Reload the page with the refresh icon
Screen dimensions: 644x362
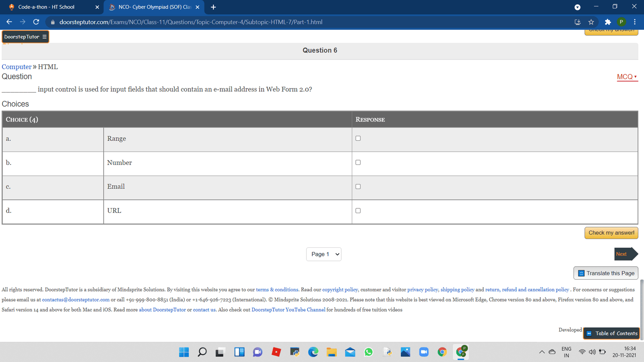coord(36,22)
